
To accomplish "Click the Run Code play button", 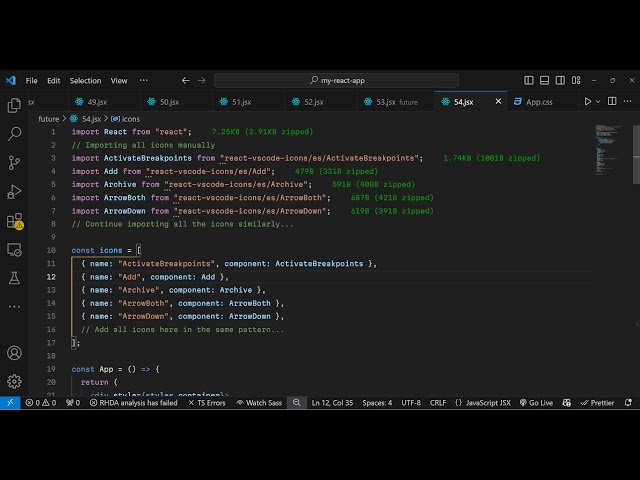I will [587, 101].
